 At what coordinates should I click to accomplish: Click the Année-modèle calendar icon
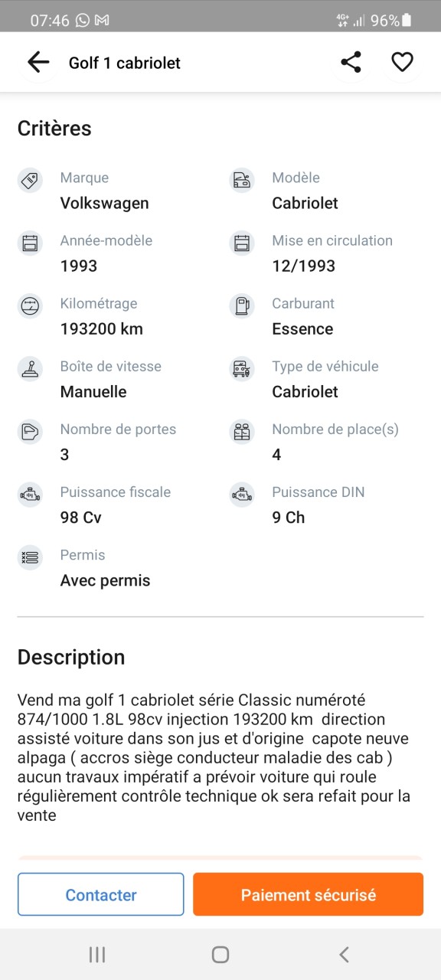click(30, 243)
